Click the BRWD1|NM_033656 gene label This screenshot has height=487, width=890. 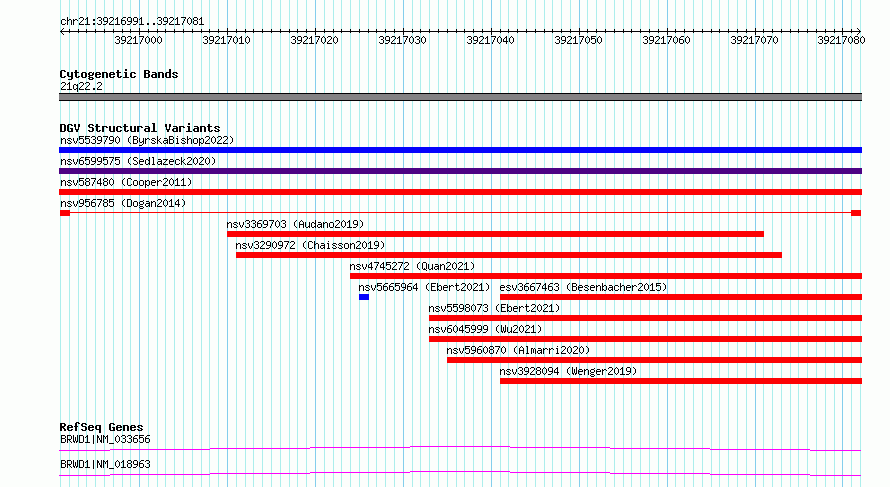(105, 439)
